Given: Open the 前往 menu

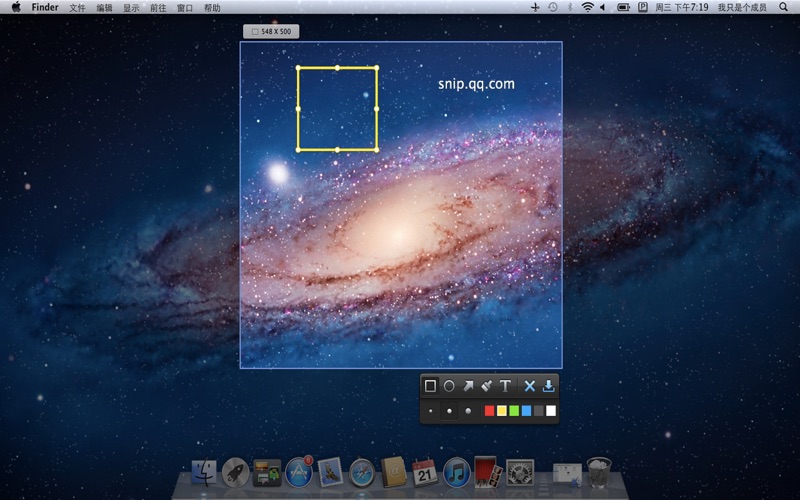Looking at the screenshot, I should tap(158, 7).
